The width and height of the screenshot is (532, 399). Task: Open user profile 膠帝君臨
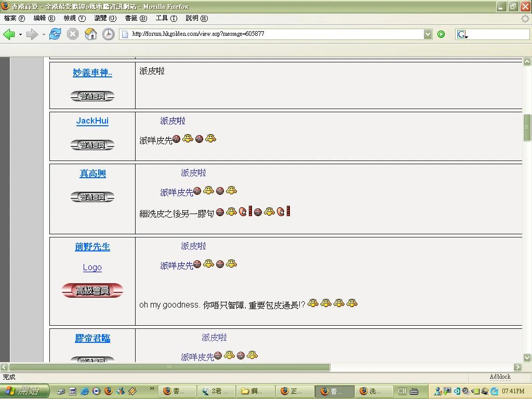pyautogui.click(x=92, y=338)
